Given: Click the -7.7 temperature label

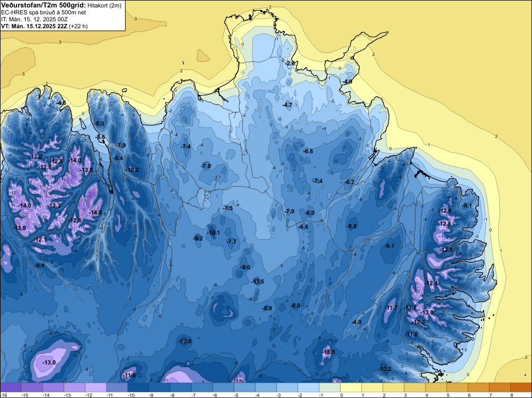Looking at the screenshot, I should click(x=231, y=242).
